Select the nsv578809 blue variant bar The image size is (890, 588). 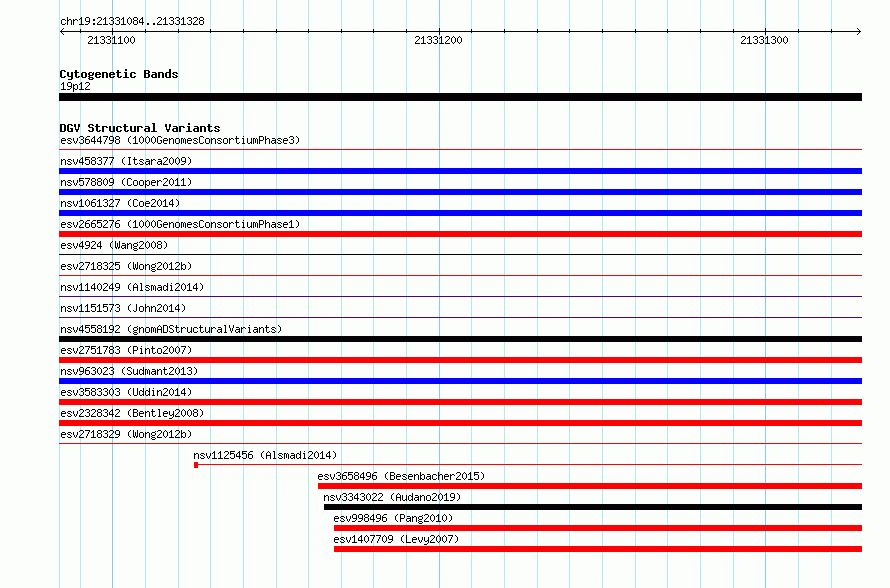[460, 192]
